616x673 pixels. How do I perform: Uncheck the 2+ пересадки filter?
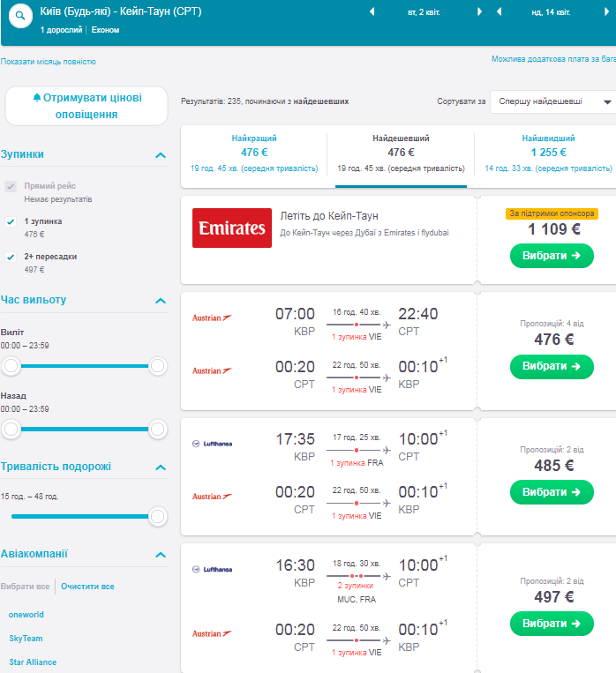pos(11,257)
